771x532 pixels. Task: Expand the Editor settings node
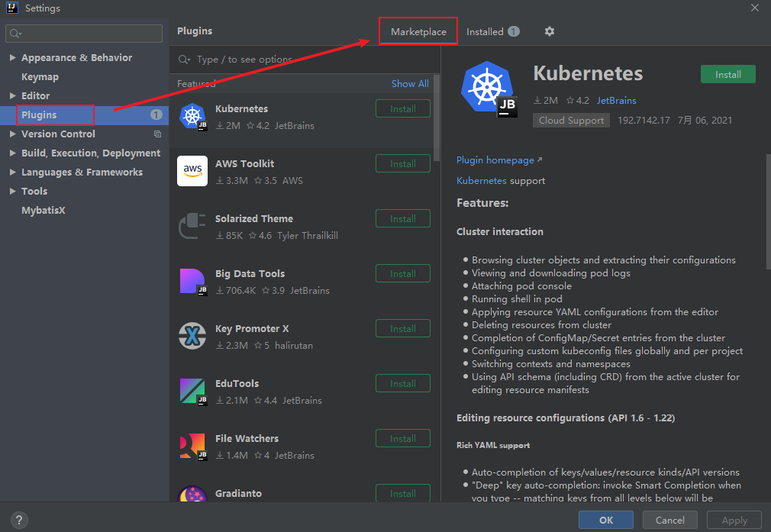click(12, 95)
